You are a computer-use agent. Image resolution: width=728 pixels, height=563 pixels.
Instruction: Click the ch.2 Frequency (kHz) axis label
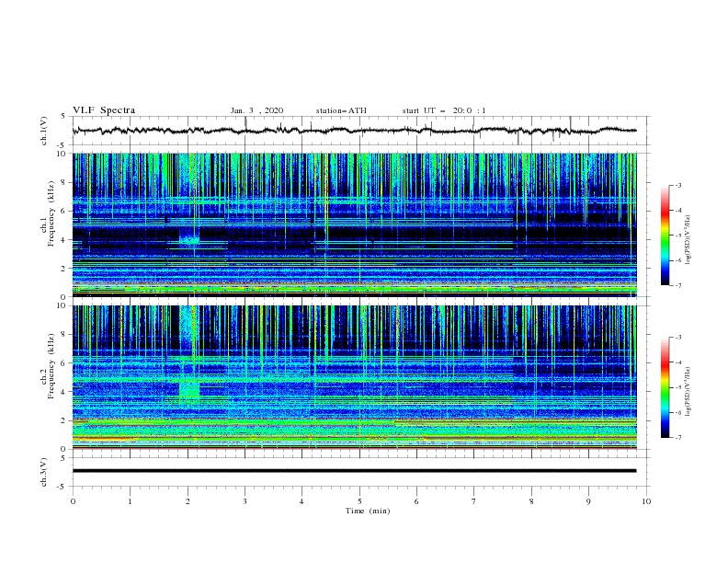click(50, 366)
